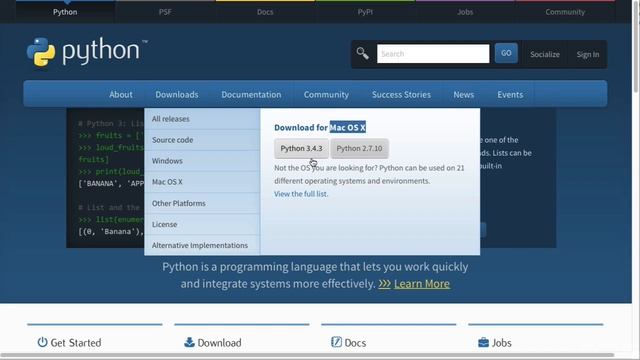Click the Jobs briefcase icon
The height and width of the screenshot is (360, 640).
pyautogui.click(x=483, y=342)
